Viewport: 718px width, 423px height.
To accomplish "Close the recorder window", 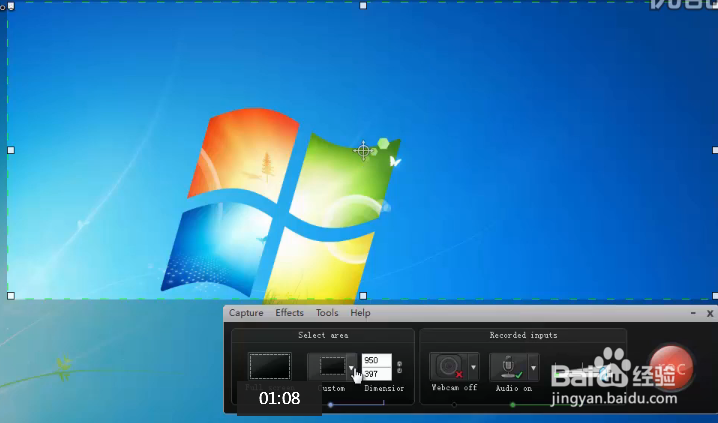I will [710, 314].
